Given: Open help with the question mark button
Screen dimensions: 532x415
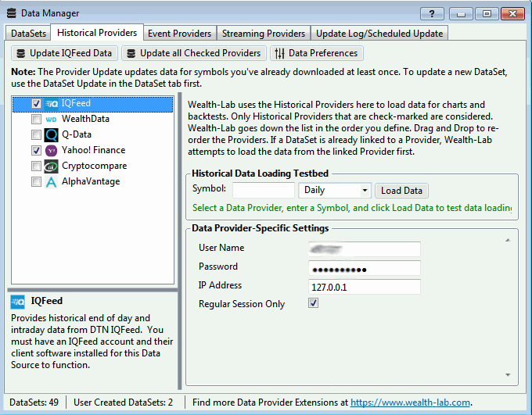Looking at the screenshot, I should coord(432,13).
